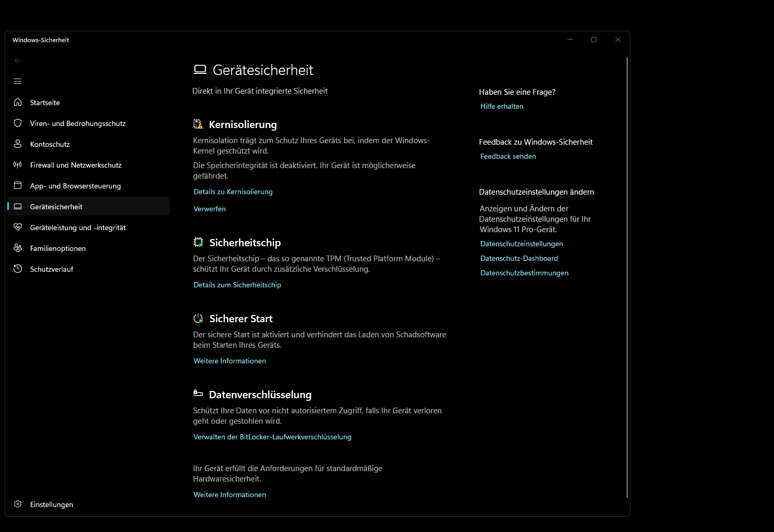Select Geräteleistung und -integrität

78,227
